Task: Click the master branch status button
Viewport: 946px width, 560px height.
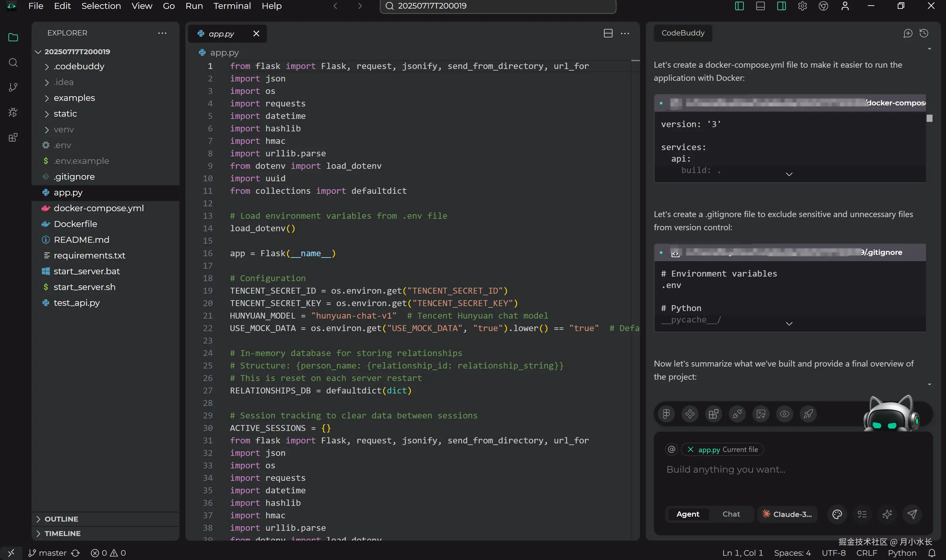Action: pos(48,553)
